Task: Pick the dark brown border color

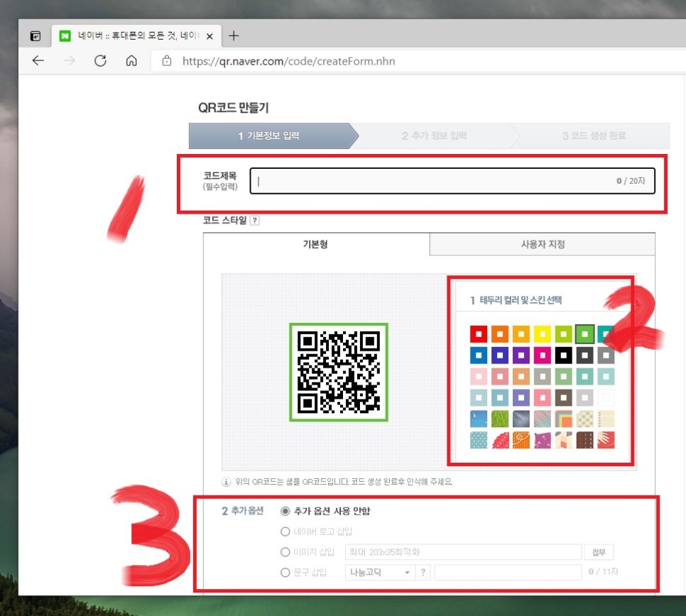Action: coord(564,398)
